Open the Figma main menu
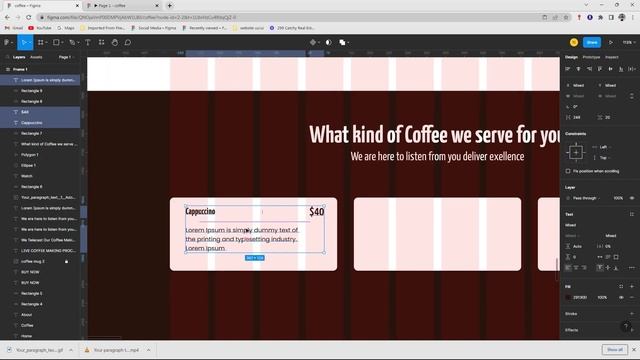The image size is (640, 360). (7, 42)
